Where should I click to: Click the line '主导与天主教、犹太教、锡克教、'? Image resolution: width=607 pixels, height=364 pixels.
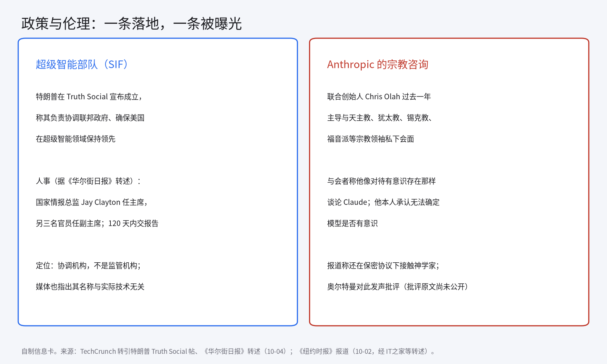[x=380, y=118]
